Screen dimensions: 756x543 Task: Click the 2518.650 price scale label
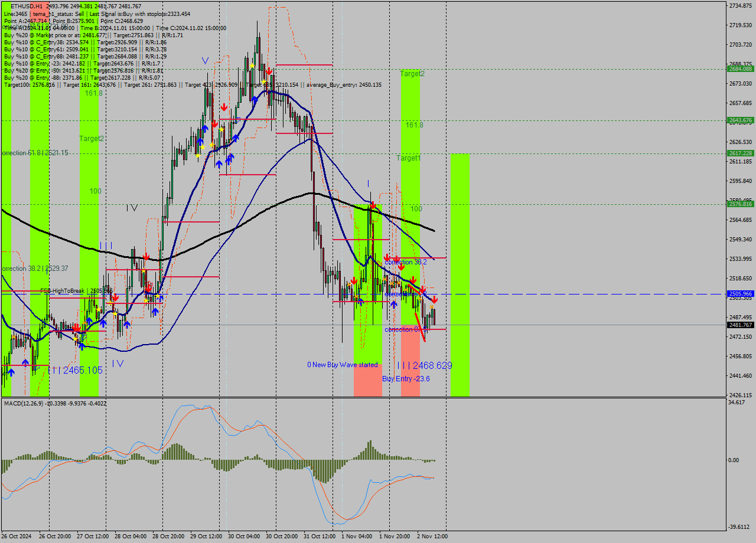[740, 279]
